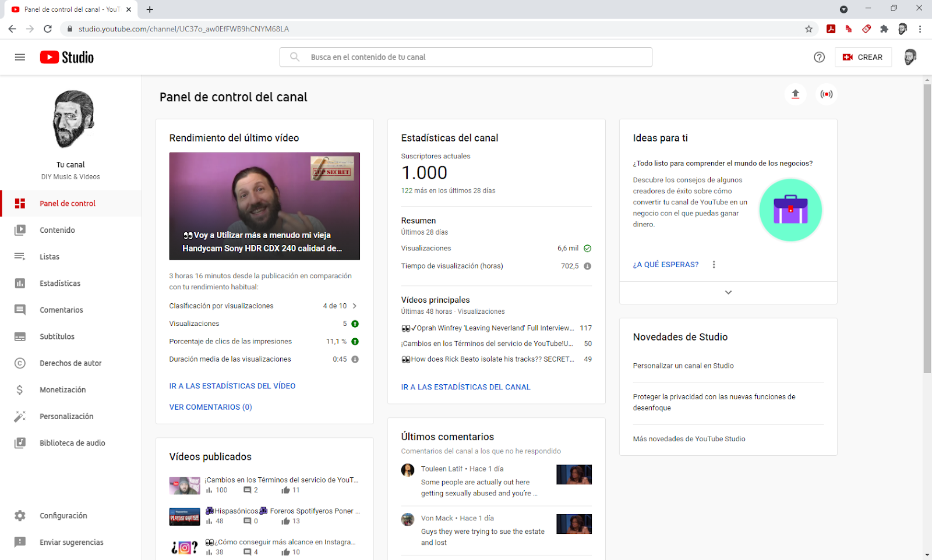The height and width of the screenshot is (560, 932).
Task: Click the search content input field
Action: 466,57
